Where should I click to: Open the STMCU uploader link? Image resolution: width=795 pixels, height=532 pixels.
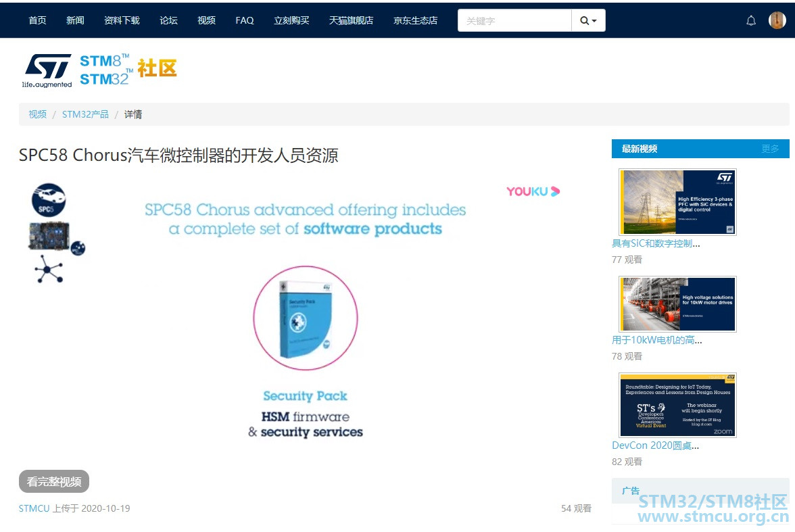(x=34, y=508)
